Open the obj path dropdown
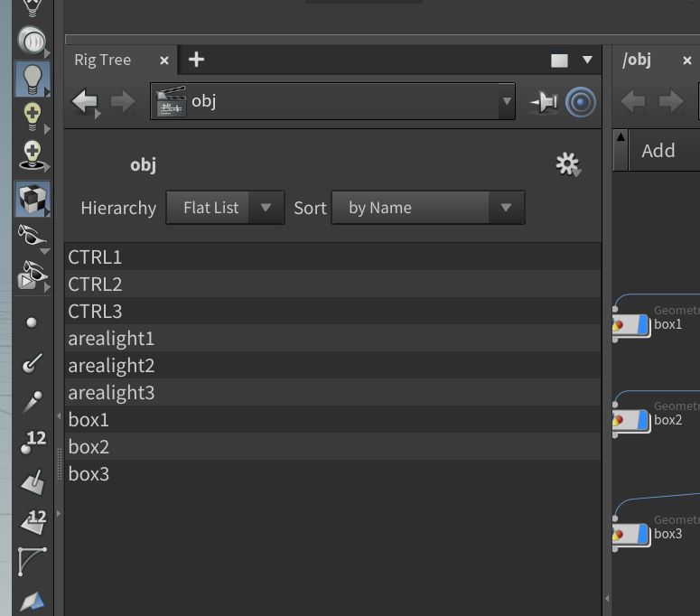 pos(506,101)
